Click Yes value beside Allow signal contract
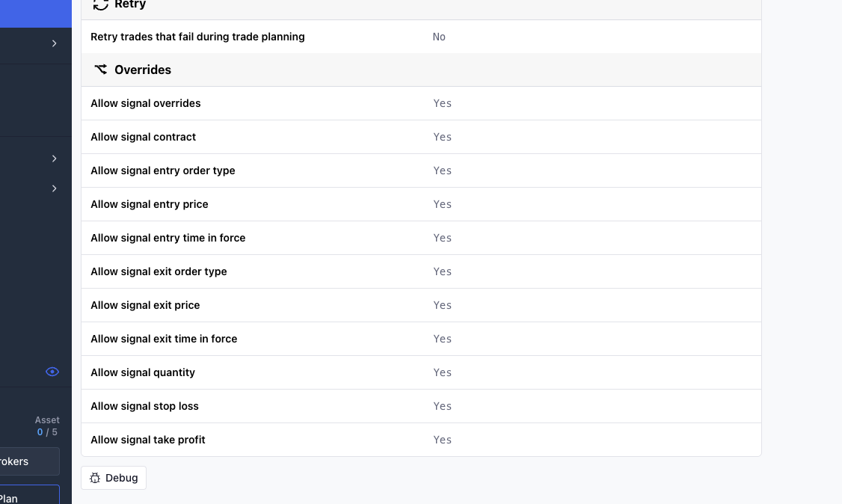842x504 pixels. 442,137
